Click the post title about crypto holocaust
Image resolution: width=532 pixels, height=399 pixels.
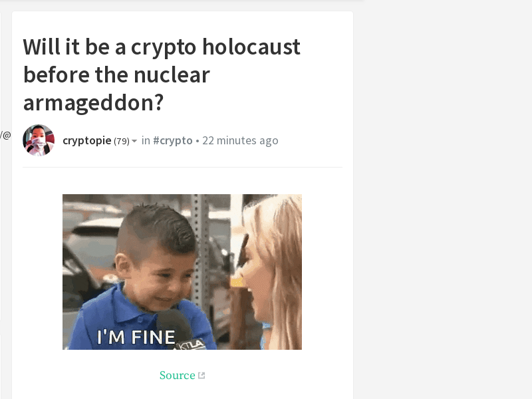[162, 74]
